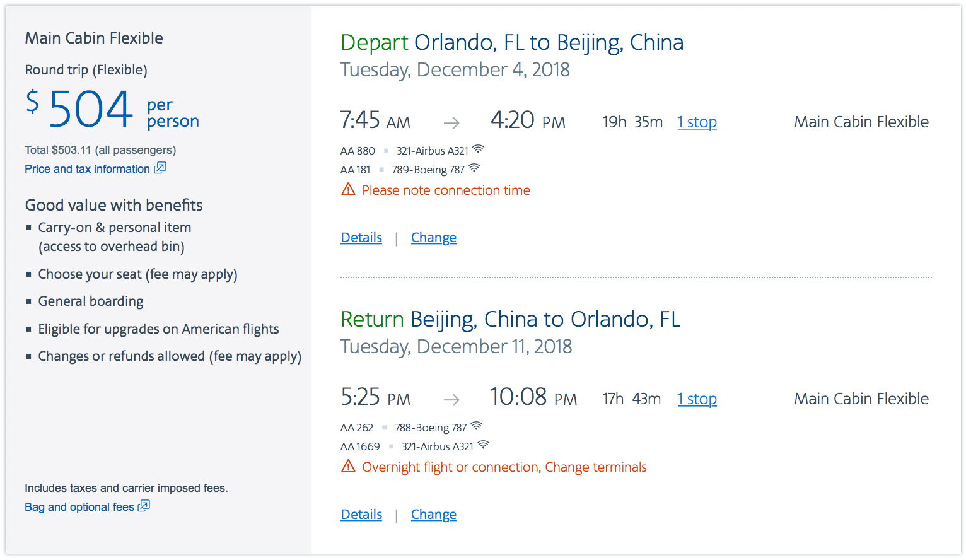The height and width of the screenshot is (560, 966).
Task: Change the return Beijing to Orlando flight
Action: tap(434, 515)
